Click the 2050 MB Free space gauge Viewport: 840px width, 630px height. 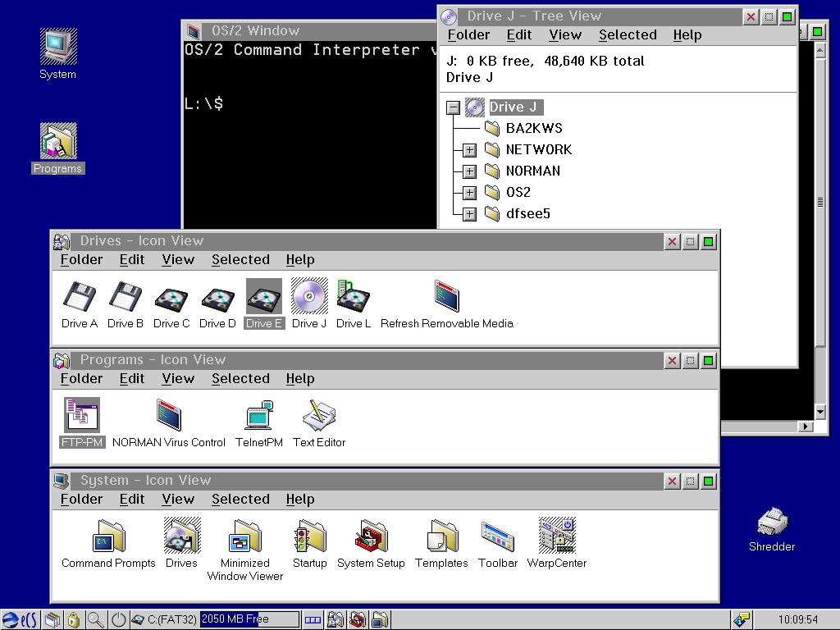pyautogui.click(x=249, y=619)
